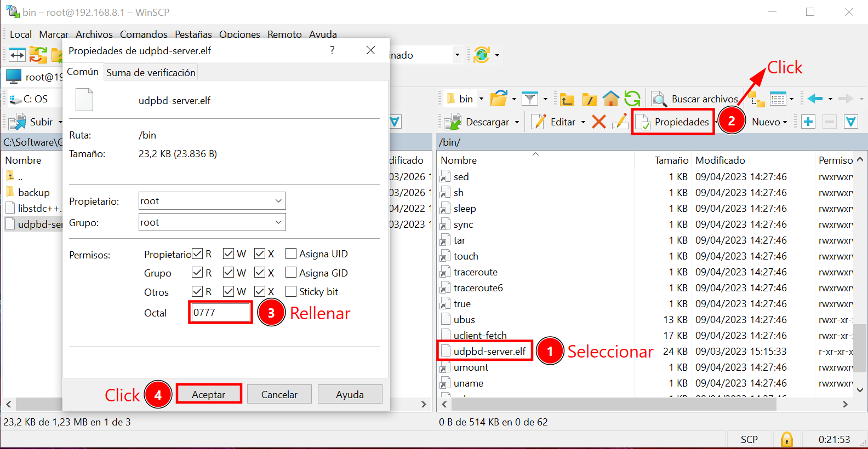The height and width of the screenshot is (449, 868).
Task: Open the Propietario owner dropdown
Action: [212, 201]
